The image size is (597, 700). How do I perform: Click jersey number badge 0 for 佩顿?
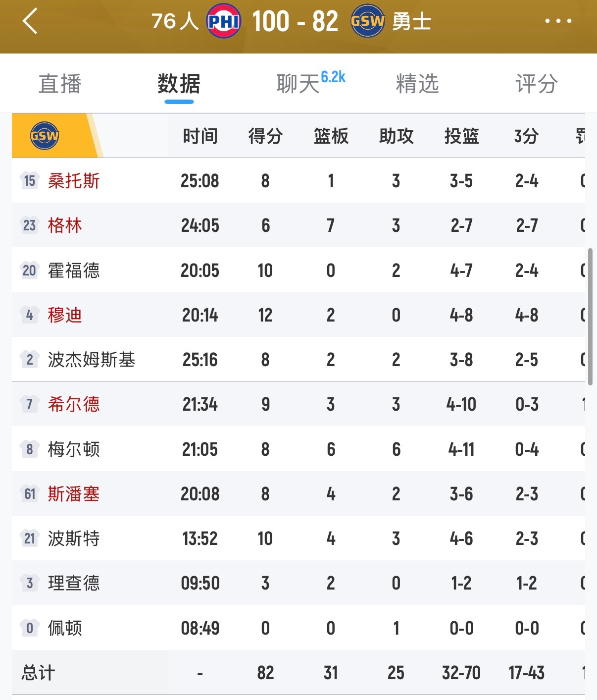[29, 628]
